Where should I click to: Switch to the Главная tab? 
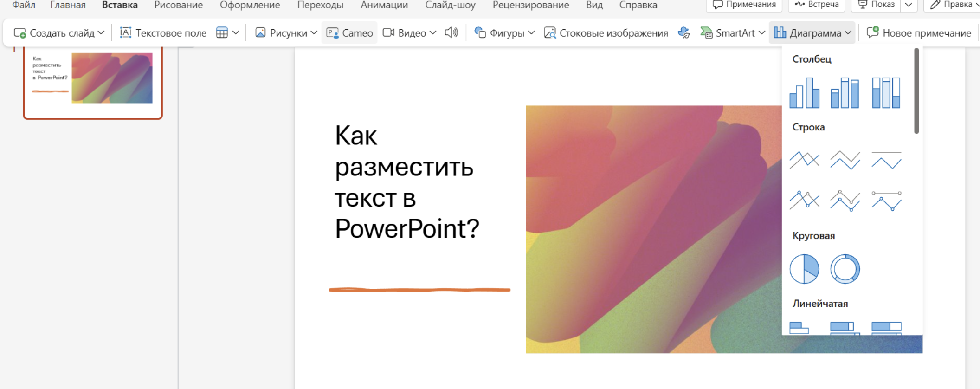(68, 5)
